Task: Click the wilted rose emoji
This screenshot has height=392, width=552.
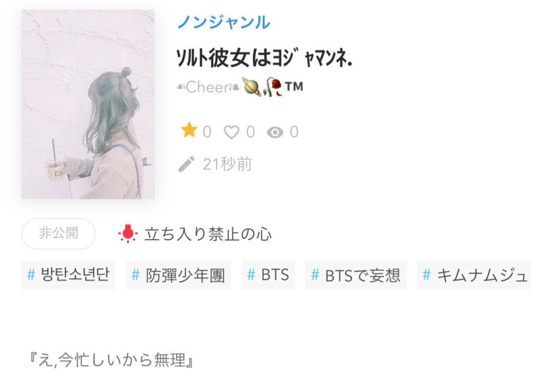Action: (274, 87)
